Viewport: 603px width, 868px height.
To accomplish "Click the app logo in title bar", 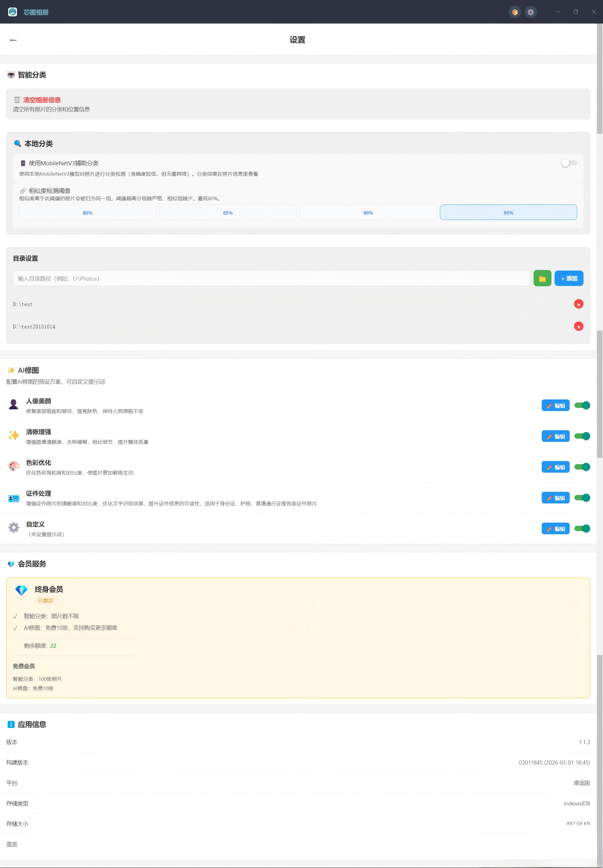I will tap(13, 12).
